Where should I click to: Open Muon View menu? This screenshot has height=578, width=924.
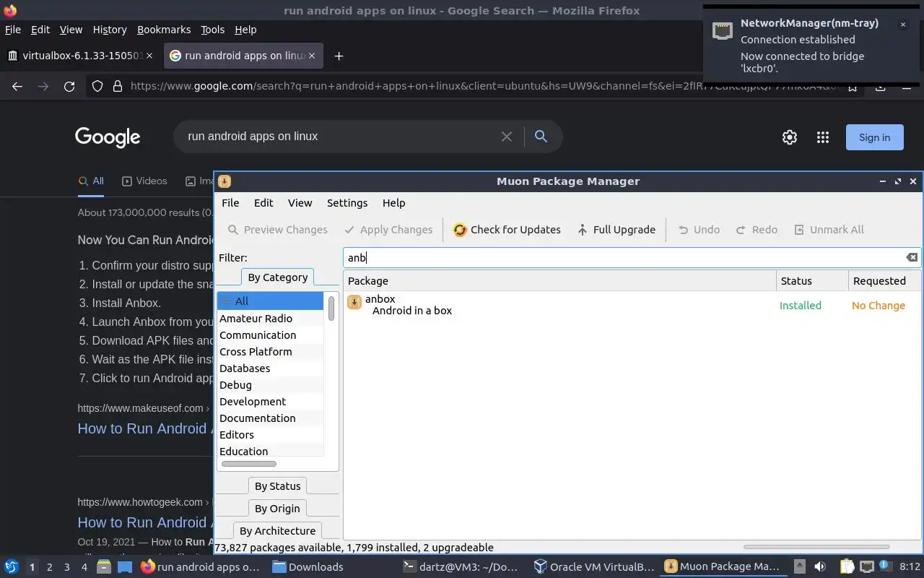300,203
